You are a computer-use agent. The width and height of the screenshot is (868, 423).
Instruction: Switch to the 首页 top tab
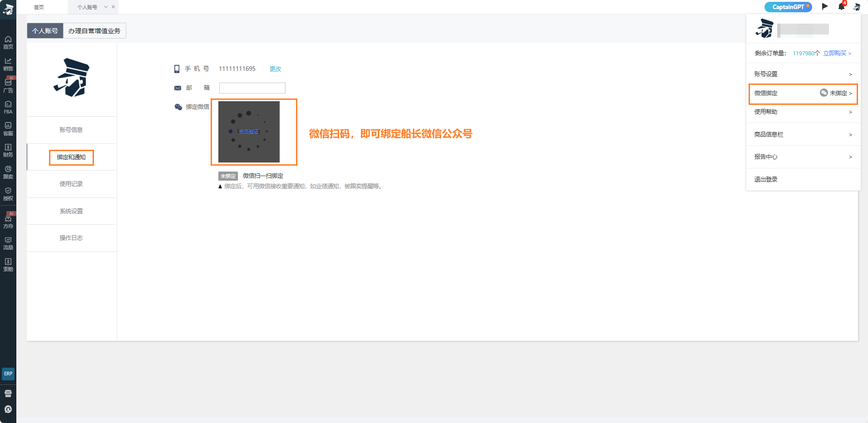(x=39, y=7)
